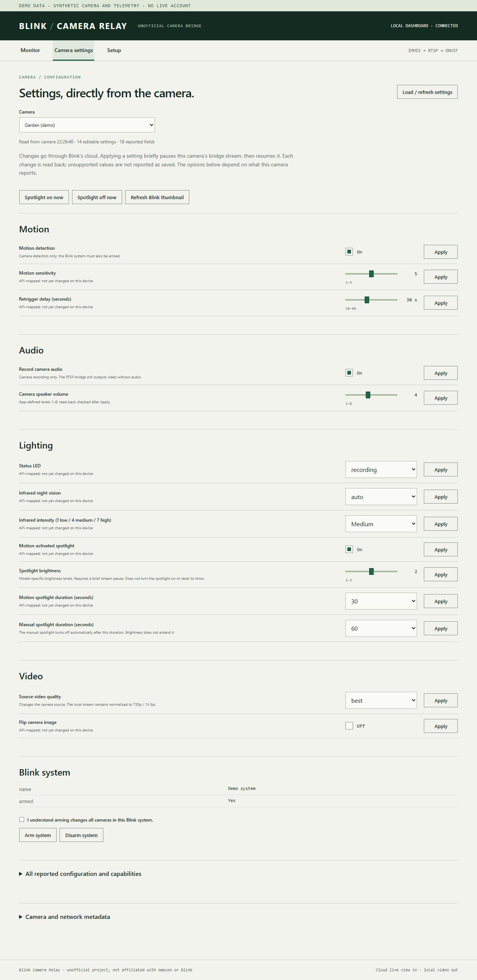Toggle Motion-activated spotlight checkbox

pyautogui.click(x=349, y=549)
